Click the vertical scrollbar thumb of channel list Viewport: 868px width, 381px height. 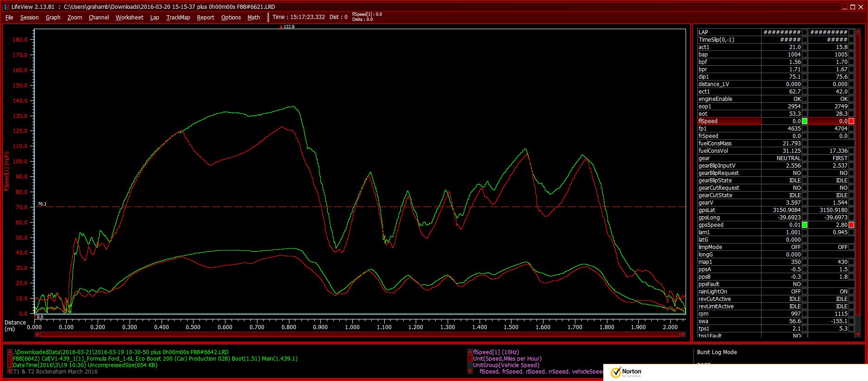(x=858, y=176)
